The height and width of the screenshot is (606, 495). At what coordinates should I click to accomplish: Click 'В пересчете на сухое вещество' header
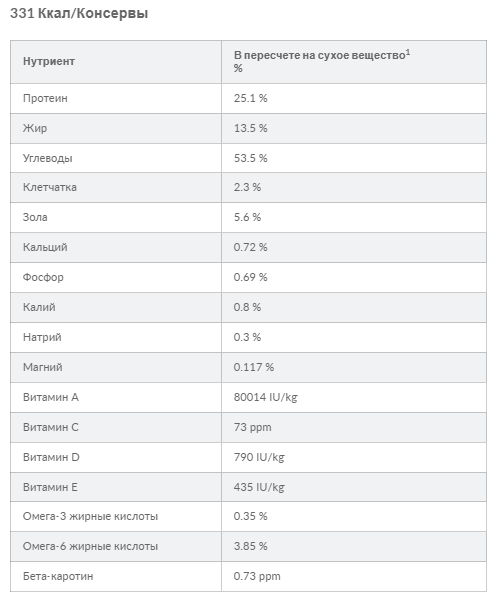pyautogui.click(x=322, y=56)
